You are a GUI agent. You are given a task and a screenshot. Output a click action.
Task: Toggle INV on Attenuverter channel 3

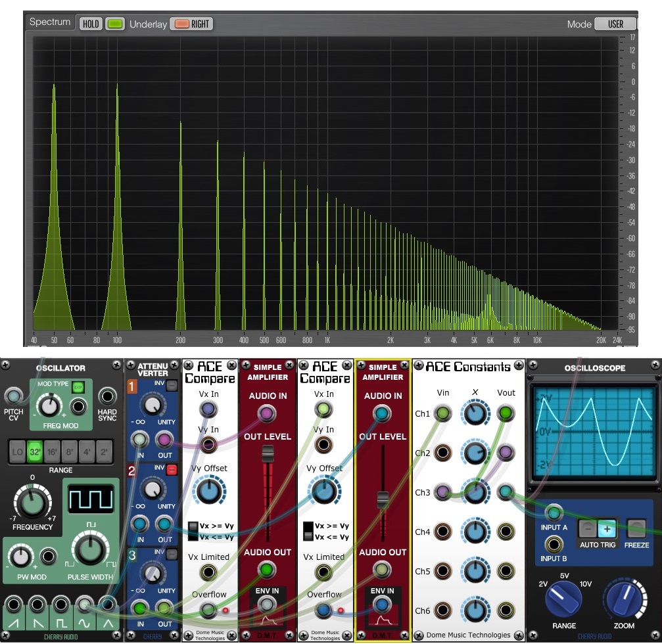[x=172, y=554]
